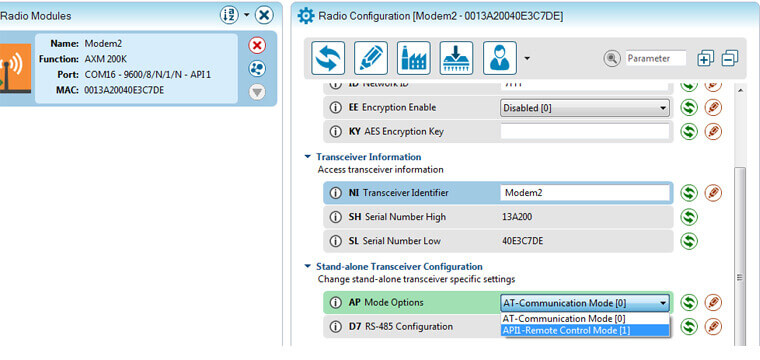The width and height of the screenshot is (760, 360).
Task: Click the Write radio settings pencil icon
Action: [371, 58]
